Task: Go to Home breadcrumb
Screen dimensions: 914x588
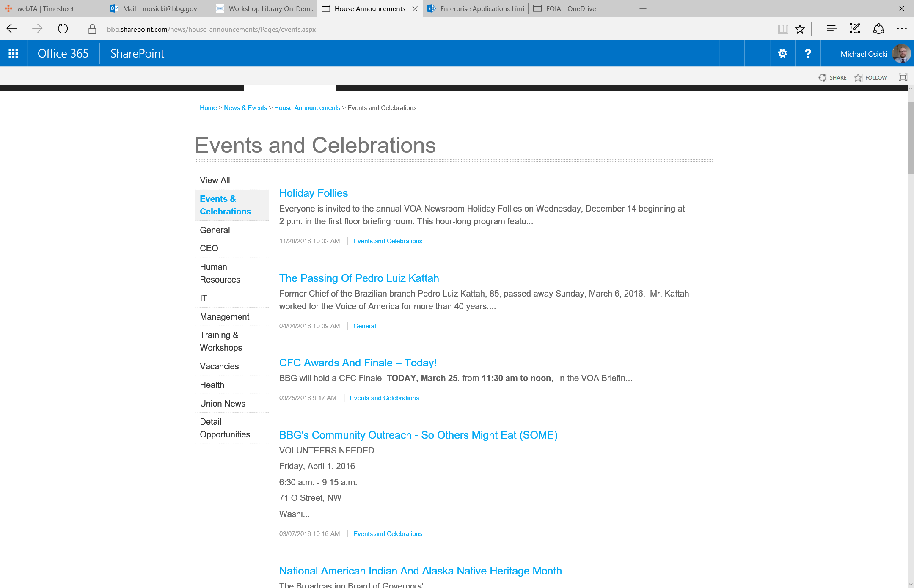Action: (208, 108)
